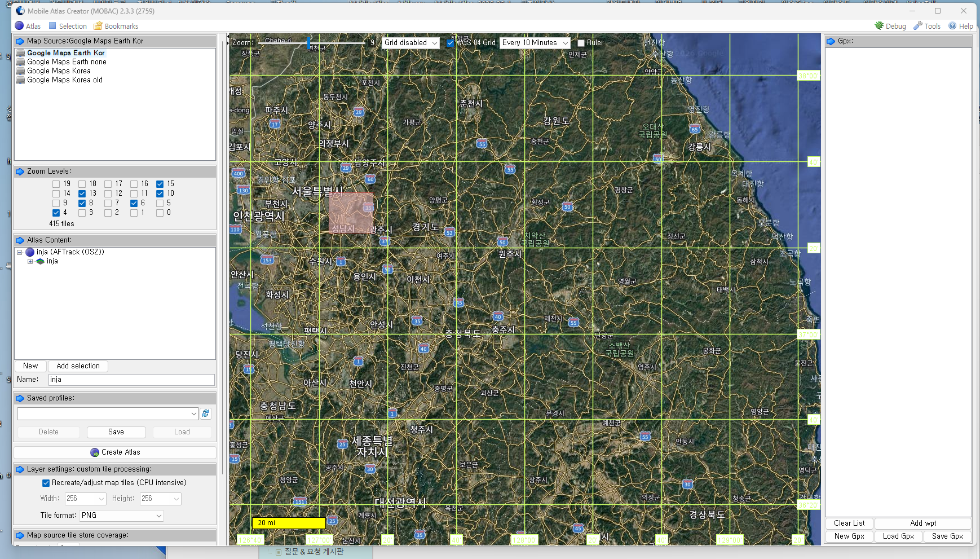Click the Add selection button
Image resolution: width=980 pixels, height=559 pixels.
tap(78, 366)
